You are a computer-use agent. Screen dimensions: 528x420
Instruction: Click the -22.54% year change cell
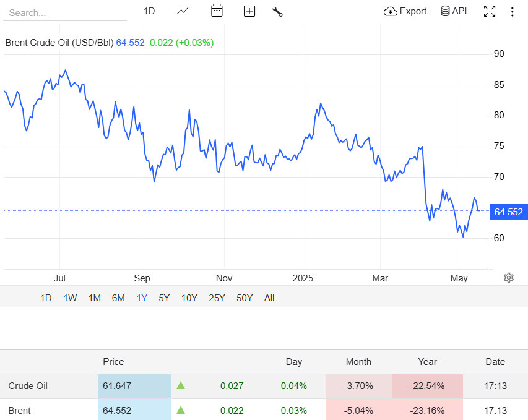tap(427, 386)
